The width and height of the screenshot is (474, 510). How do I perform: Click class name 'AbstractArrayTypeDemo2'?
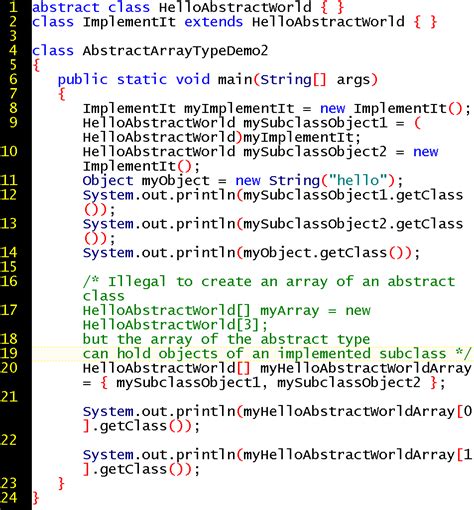[x=175, y=51]
